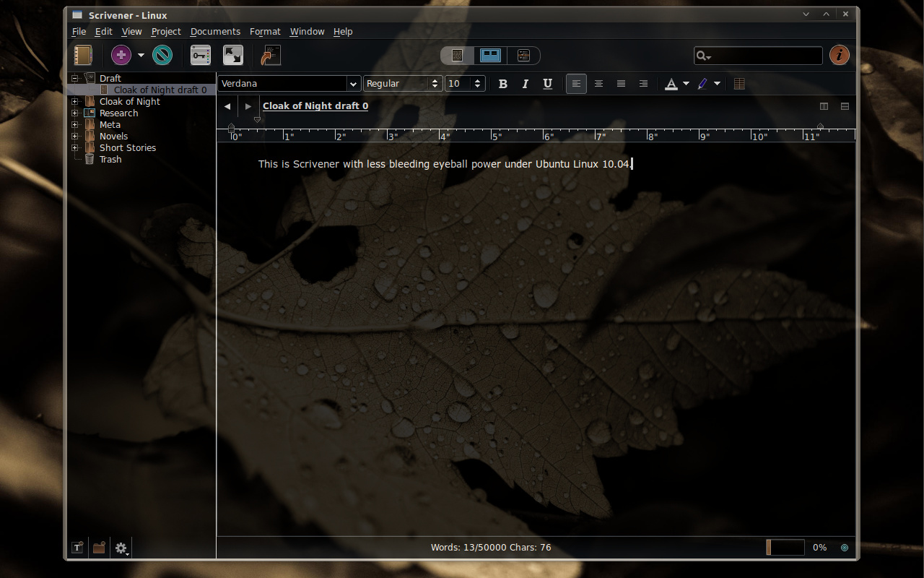Open the Edit menu

(x=104, y=31)
